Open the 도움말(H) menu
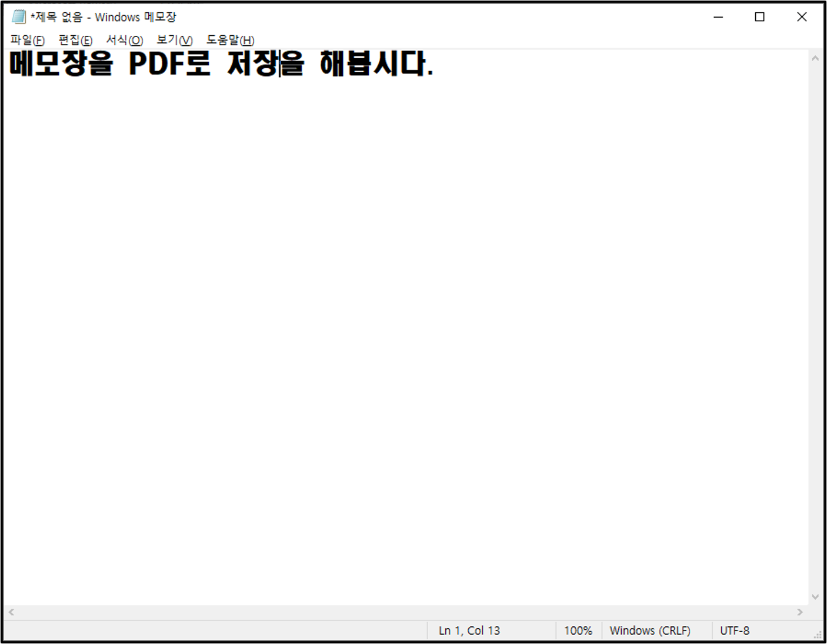 tap(230, 40)
